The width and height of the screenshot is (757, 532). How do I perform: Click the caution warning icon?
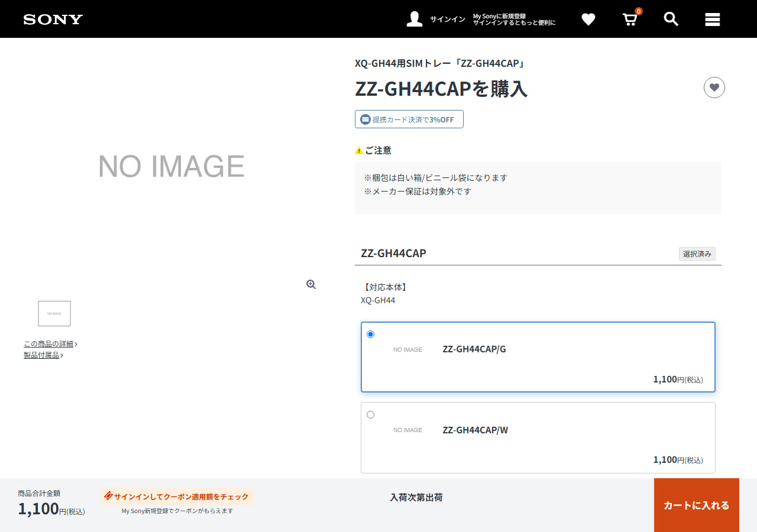[x=359, y=151]
